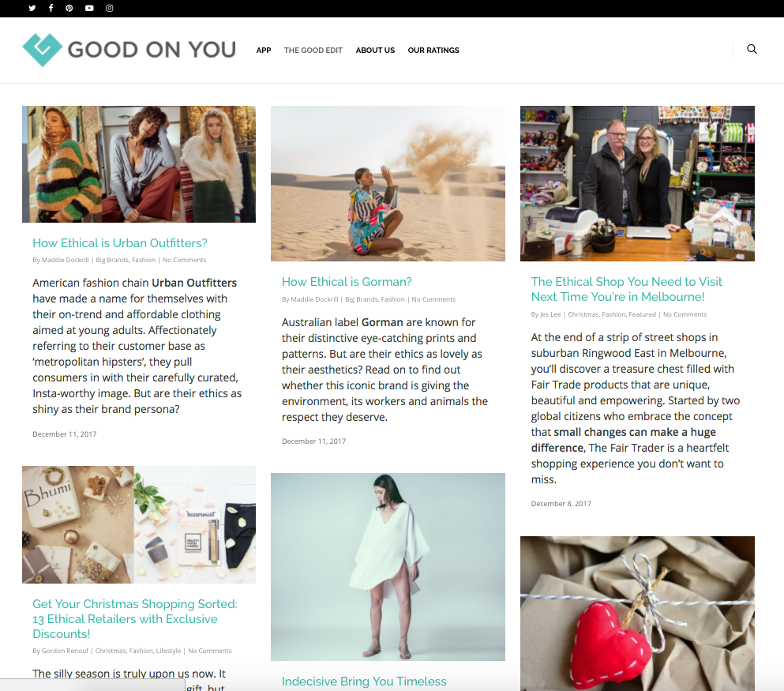Screen dimensions: 784x691
Task: Open the Melbourne ethical shop article title
Action: (627, 289)
